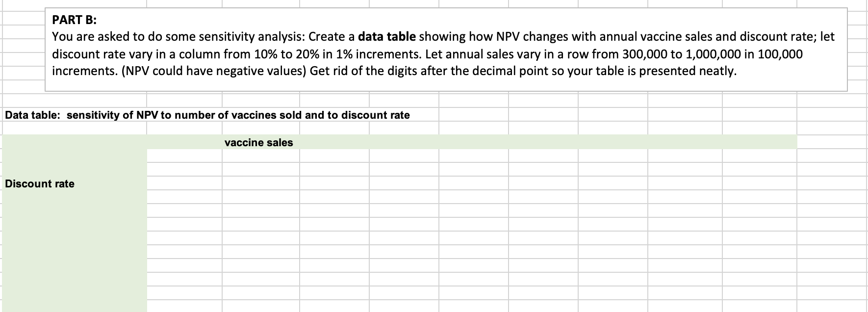The height and width of the screenshot is (312, 868).
Task: Select the 'Discount rate' label cell
Action: click(74, 183)
